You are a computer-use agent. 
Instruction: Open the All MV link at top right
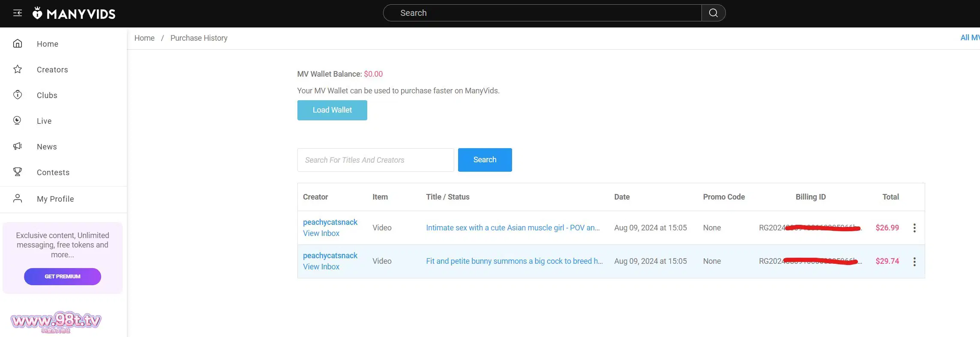tap(970, 38)
